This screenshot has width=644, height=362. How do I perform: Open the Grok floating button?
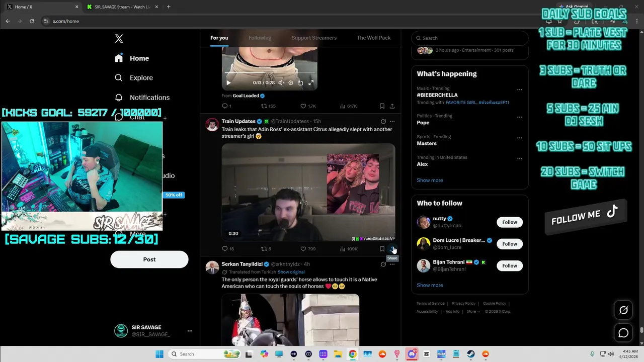623,310
